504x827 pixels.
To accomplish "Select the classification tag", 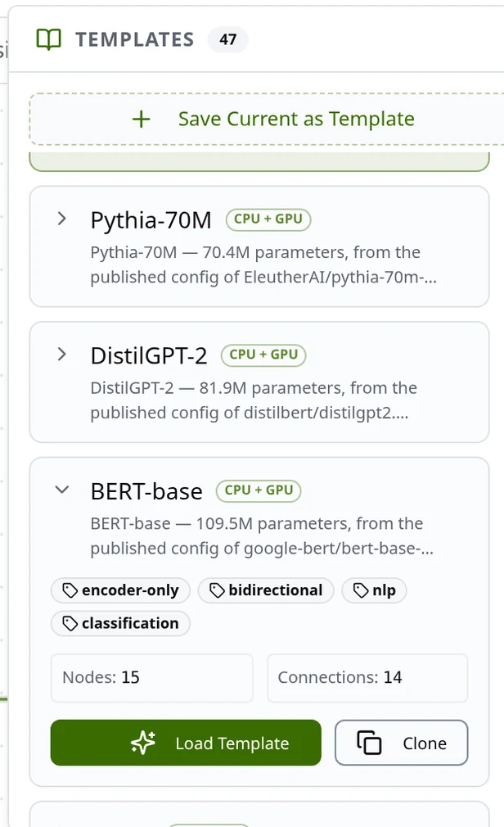I will point(120,623).
